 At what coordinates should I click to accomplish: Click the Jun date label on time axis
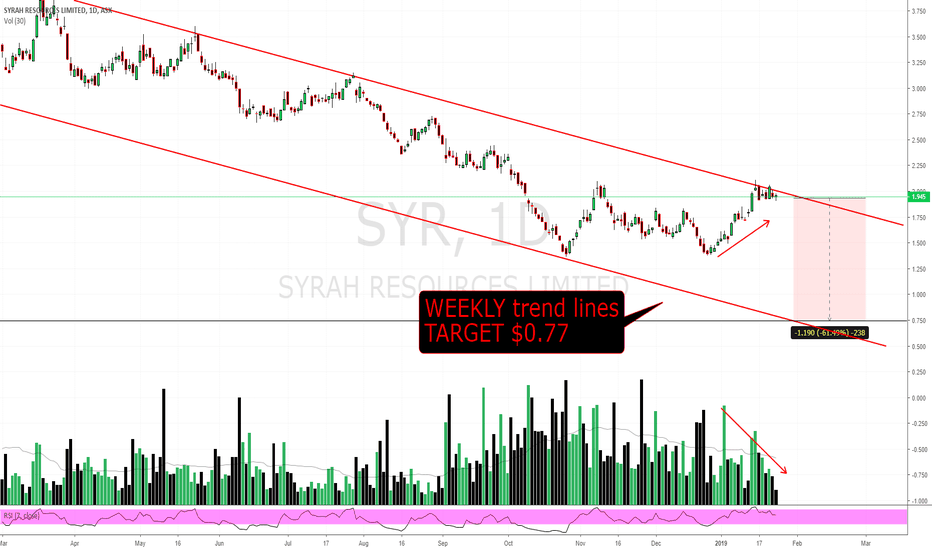point(219,543)
